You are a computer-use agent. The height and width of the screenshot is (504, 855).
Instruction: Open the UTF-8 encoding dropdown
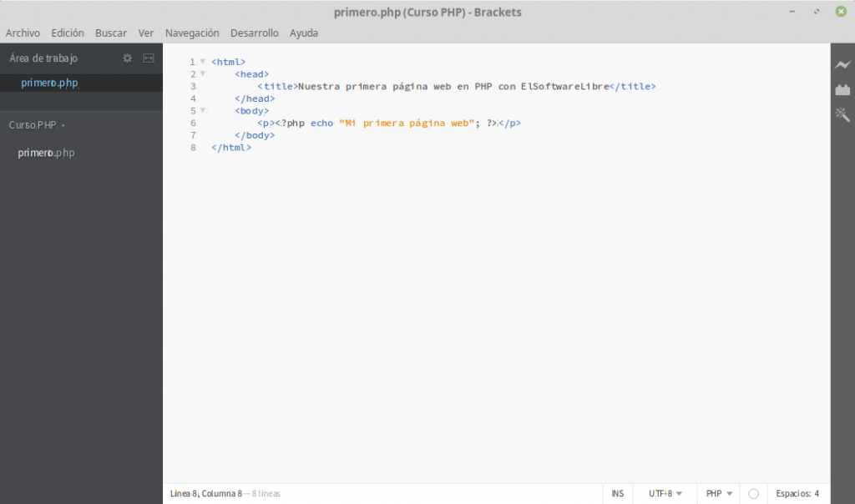point(665,494)
